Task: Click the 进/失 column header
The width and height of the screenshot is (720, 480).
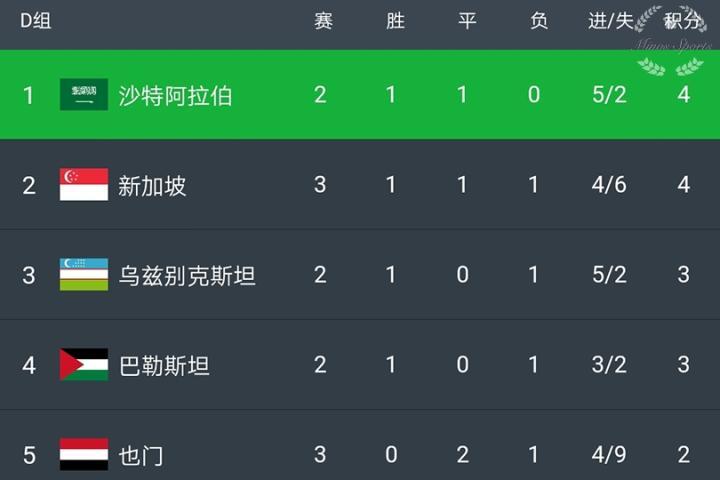Action: [x=609, y=22]
